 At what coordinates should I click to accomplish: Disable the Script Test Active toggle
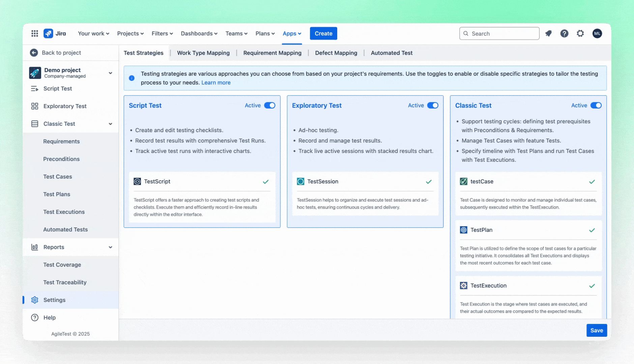coord(270,105)
